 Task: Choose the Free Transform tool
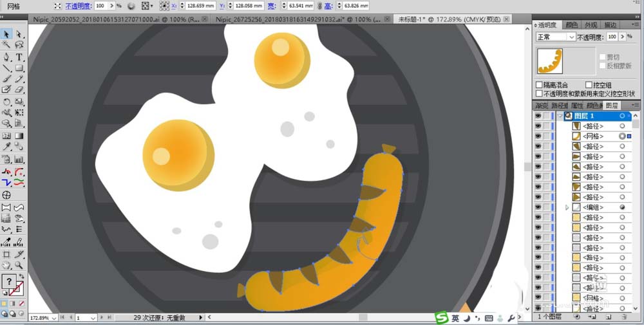click(19, 113)
